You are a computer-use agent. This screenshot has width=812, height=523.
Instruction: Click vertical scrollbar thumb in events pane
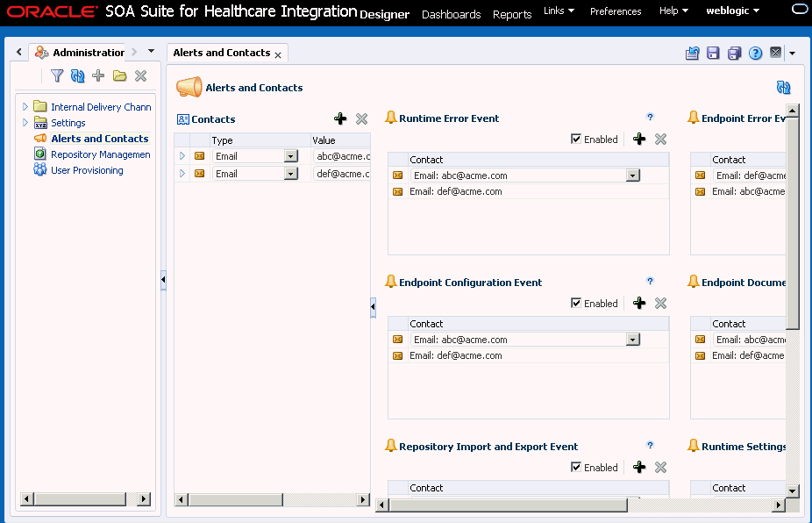point(793,223)
